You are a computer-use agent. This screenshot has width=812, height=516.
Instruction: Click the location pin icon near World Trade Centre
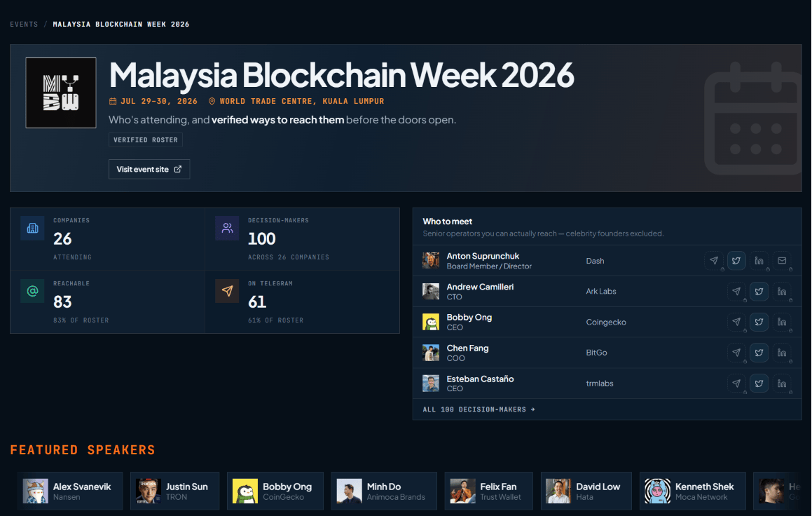pyautogui.click(x=212, y=102)
